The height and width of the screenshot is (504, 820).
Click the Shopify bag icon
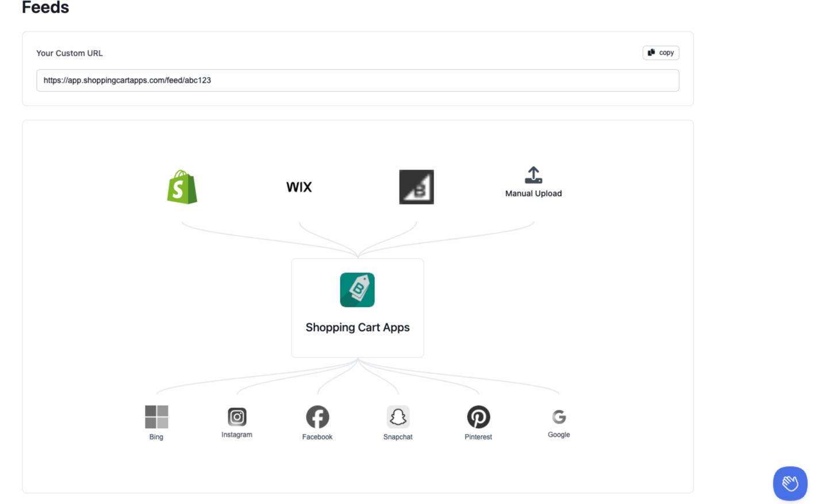(182, 187)
